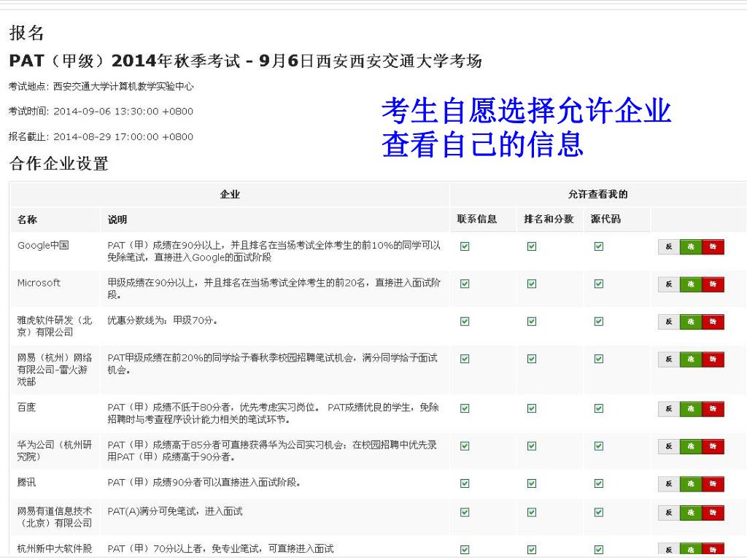Toggle 华为公司 联系信息 checkbox
The image size is (747, 560).
[x=465, y=446]
